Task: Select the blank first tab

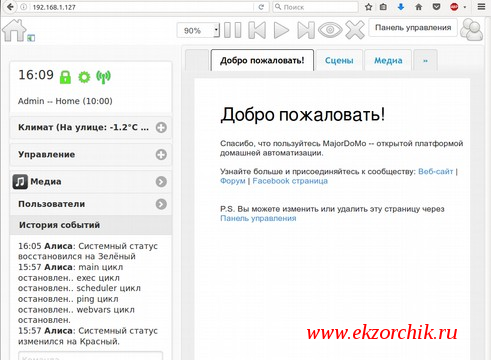Action: pyautogui.click(x=197, y=60)
